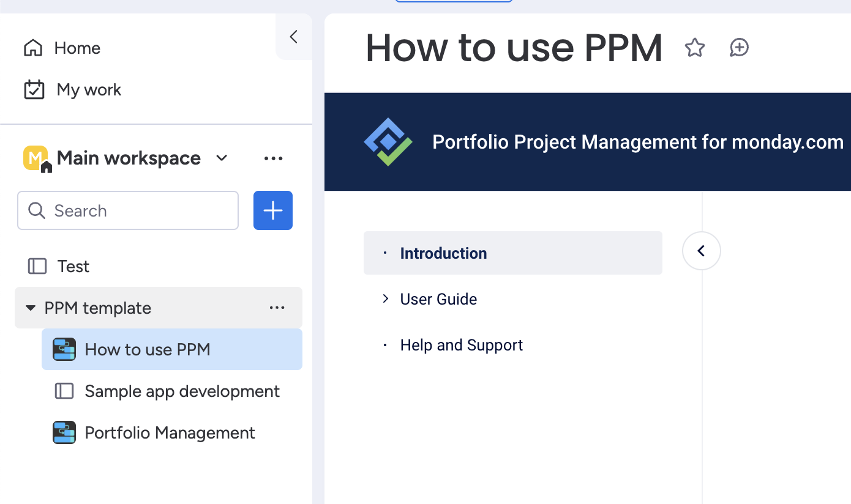This screenshot has height=504, width=851.
Task: Open the discussion speech bubble icon
Action: click(739, 48)
